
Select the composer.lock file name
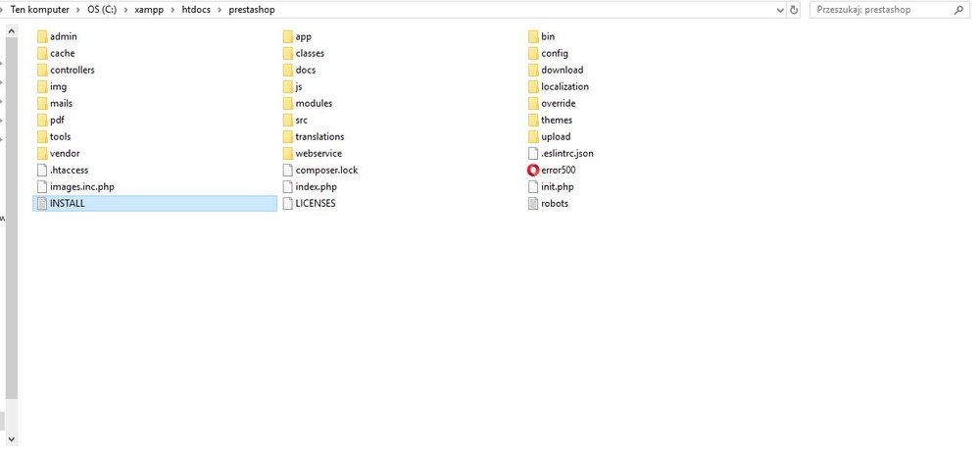point(327,171)
